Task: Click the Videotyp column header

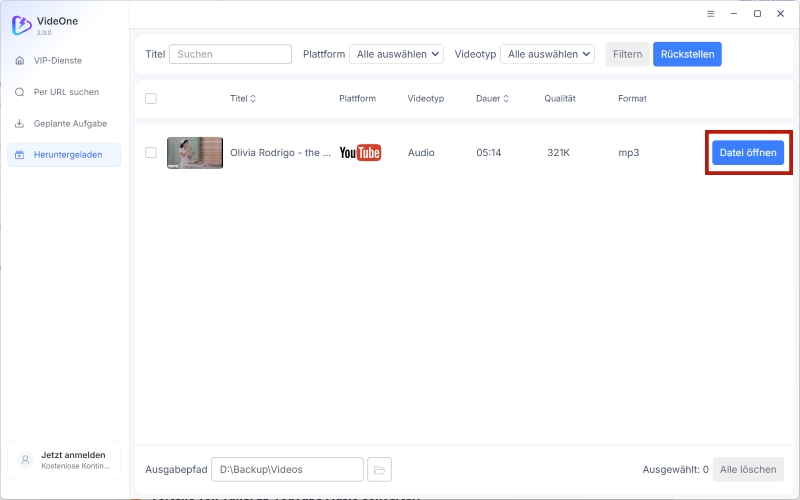Action: click(426, 98)
